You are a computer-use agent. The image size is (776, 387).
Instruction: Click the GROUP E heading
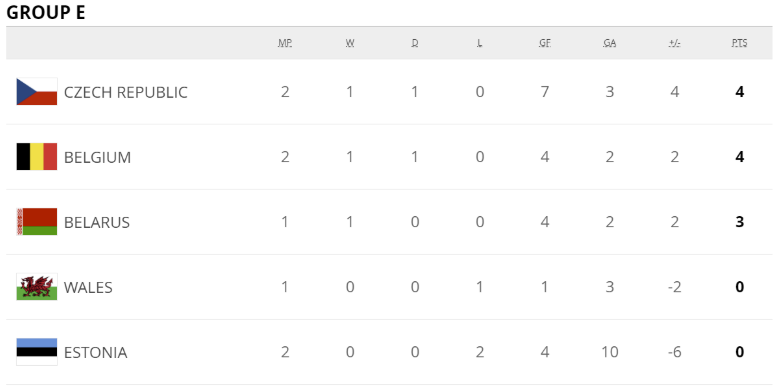click(x=46, y=12)
